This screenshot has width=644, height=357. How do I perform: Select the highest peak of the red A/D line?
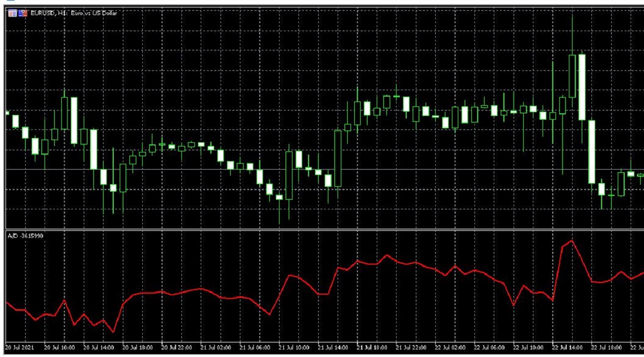pos(572,241)
